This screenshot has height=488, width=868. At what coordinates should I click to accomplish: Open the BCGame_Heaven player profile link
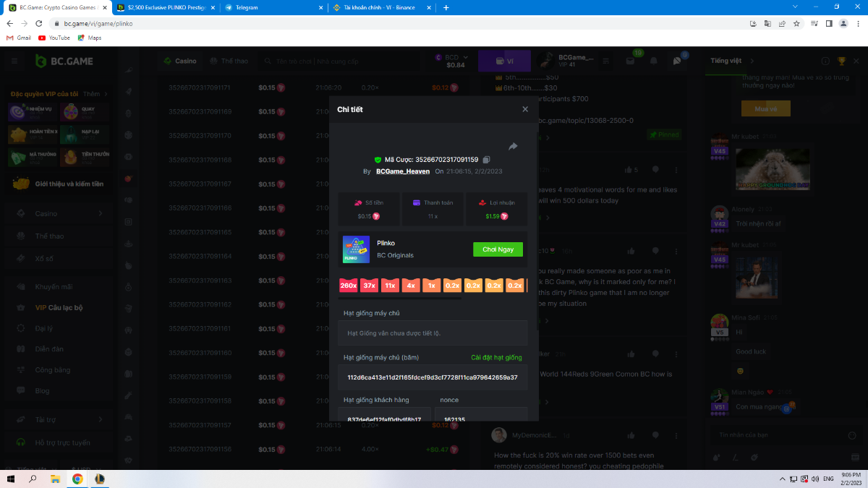point(403,171)
